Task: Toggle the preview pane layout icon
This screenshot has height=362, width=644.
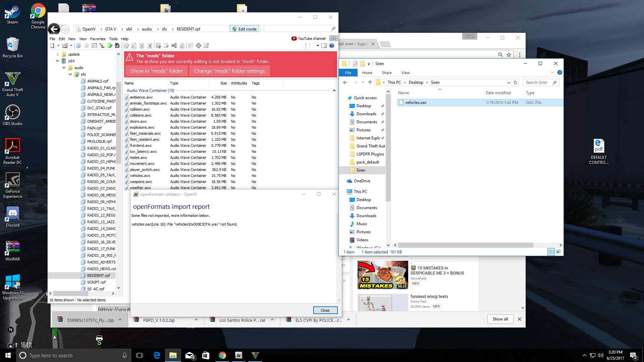Action: (324, 46)
